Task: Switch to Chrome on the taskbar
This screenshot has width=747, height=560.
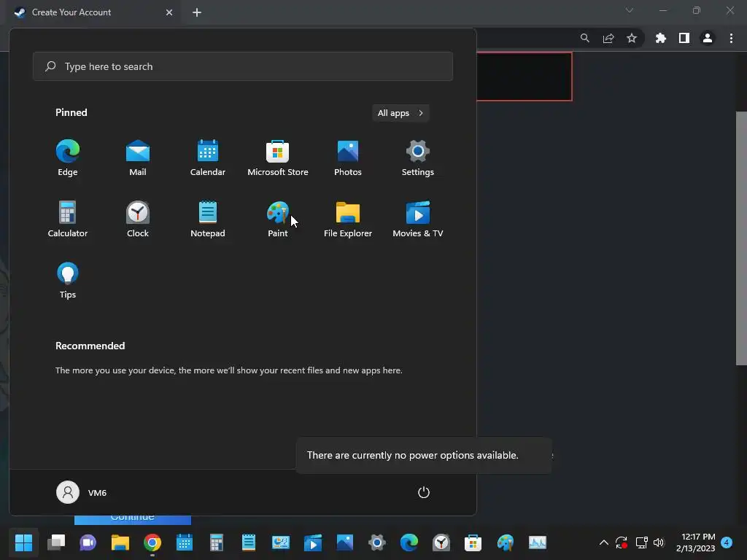Action: pos(152,542)
